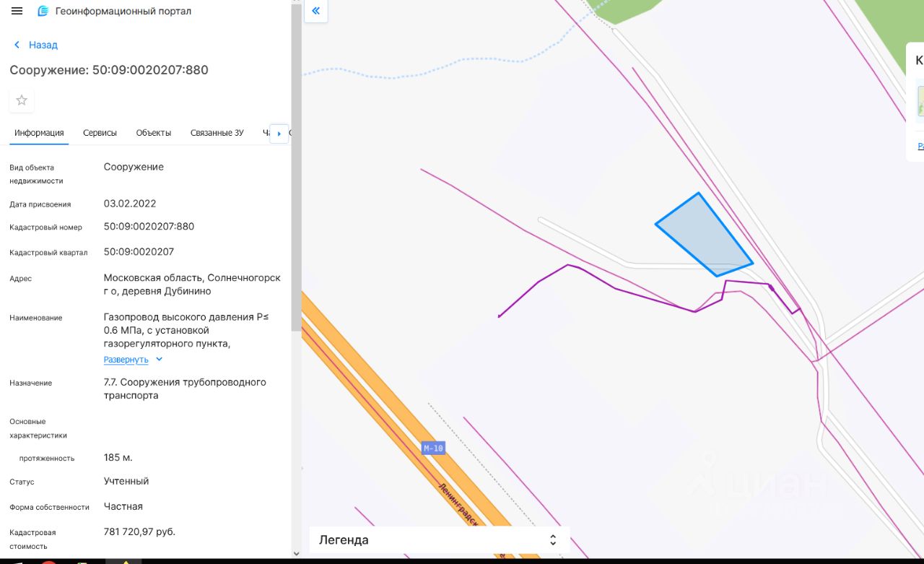924x564 pixels.
Task: Switch to the Сервисы tab
Action: point(100,133)
